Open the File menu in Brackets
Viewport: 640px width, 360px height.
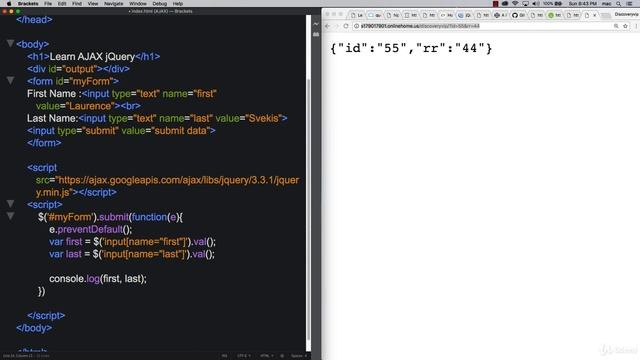(x=48, y=3)
